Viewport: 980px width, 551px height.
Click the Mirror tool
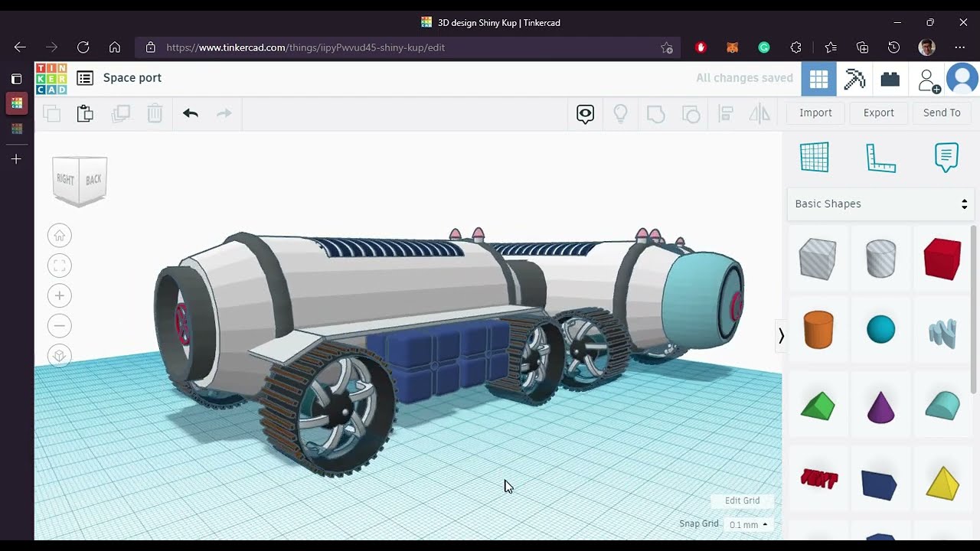click(x=759, y=114)
